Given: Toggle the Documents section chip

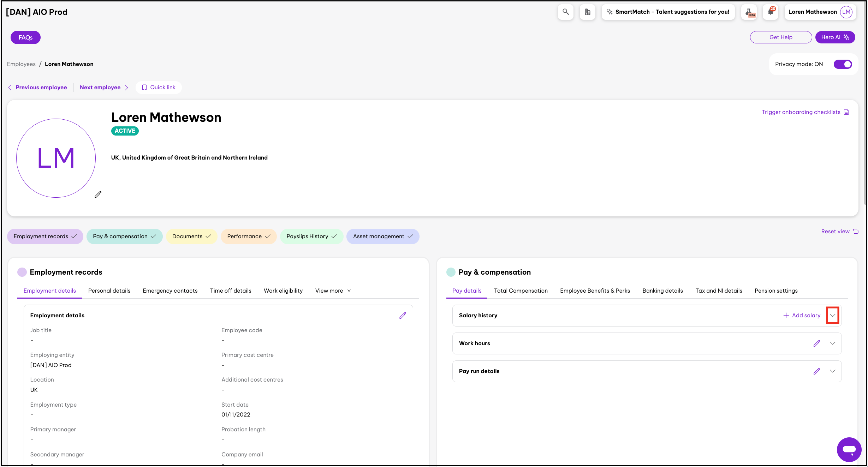Looking at the screenshot, I should tap(191, 237).
